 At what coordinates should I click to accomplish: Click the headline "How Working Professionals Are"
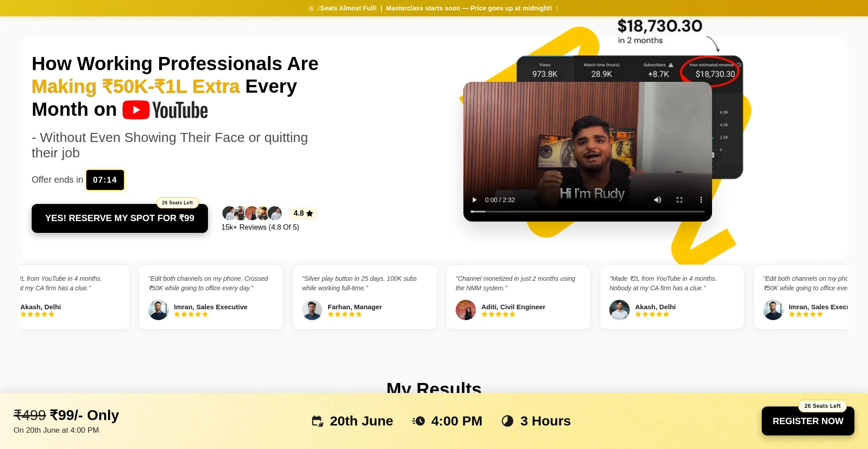click(175, 64)
